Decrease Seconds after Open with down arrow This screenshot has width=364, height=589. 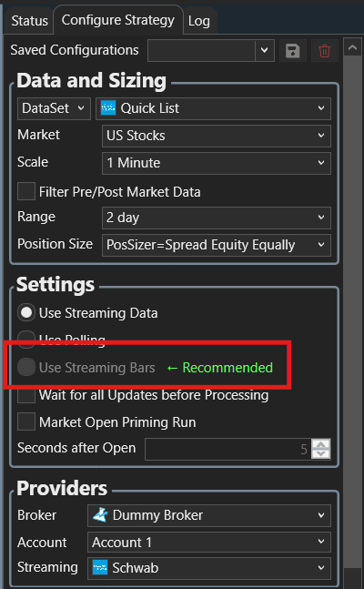tap(321, 453)
